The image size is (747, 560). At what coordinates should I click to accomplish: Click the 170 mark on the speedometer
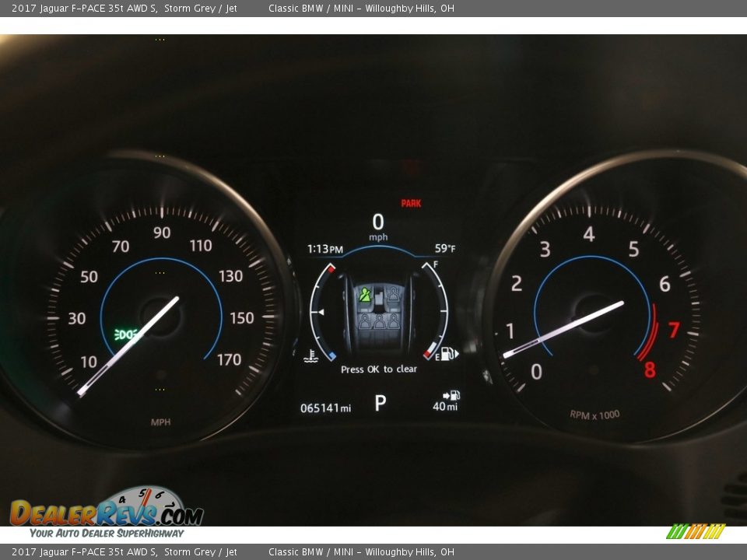(229, 359)
